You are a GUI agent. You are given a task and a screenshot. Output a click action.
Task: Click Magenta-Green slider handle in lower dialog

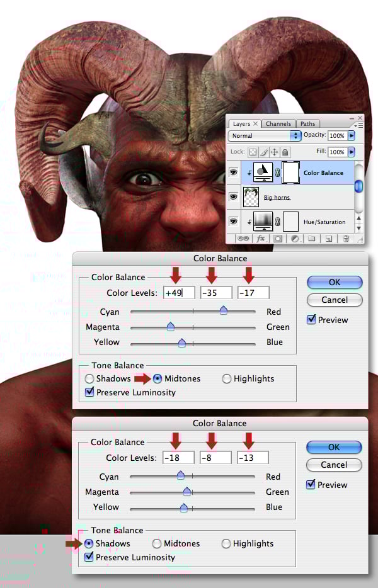(x=187, y=491)
